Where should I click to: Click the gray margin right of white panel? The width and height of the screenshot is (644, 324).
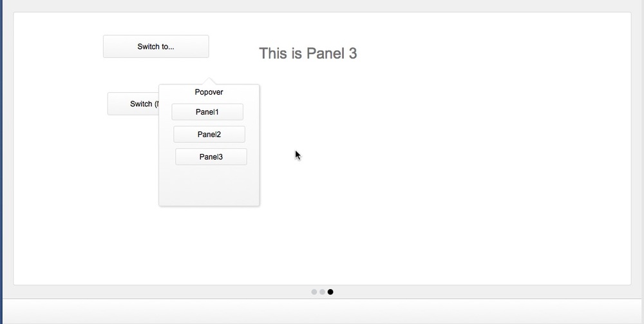click(638, 148)
